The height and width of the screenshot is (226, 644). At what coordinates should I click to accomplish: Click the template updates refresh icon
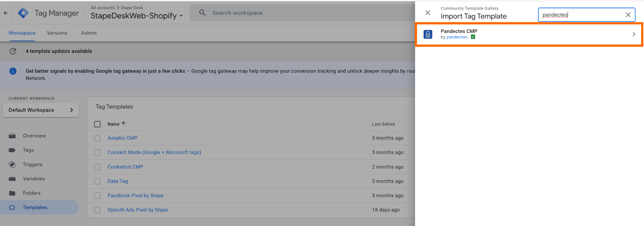click(x=13, y=51)
